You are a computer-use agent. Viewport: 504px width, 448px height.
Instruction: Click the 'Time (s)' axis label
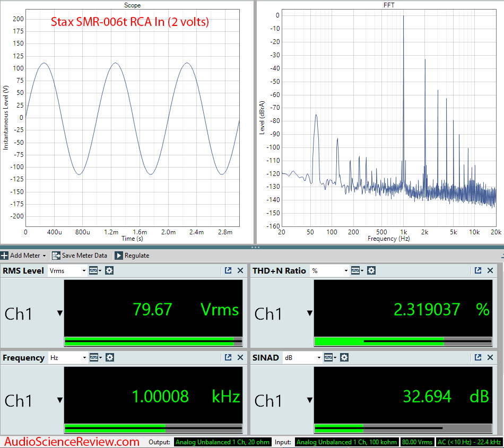coord(132,239)
